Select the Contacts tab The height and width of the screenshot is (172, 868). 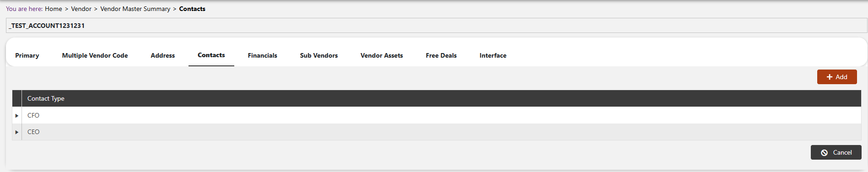pos(211,55)
